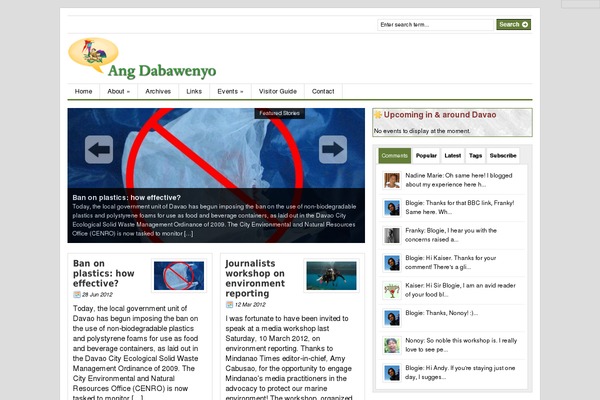The width and height of the screenshot is (600, 400).
Task: Click the star icon beside Upcoming events
Action: [x=378, y=115]
